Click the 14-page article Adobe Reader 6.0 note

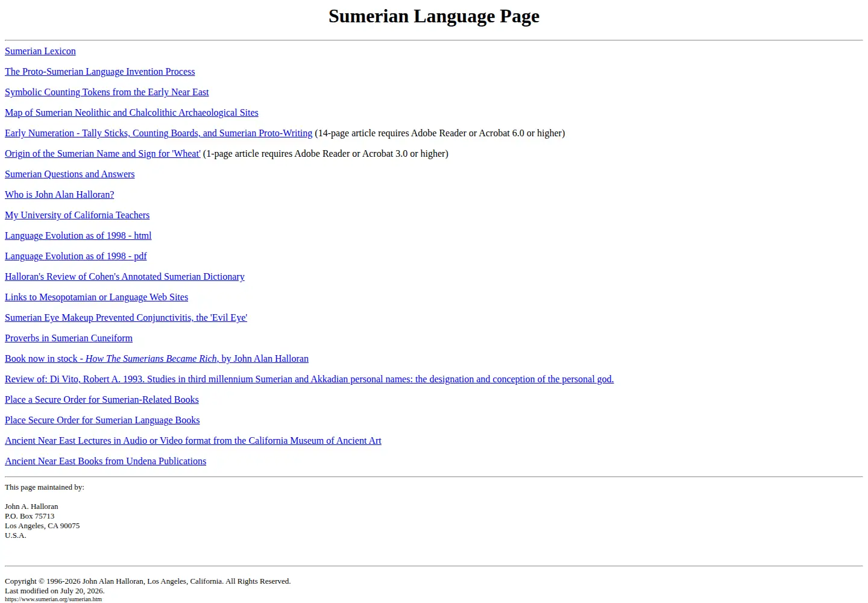[440, 133]
